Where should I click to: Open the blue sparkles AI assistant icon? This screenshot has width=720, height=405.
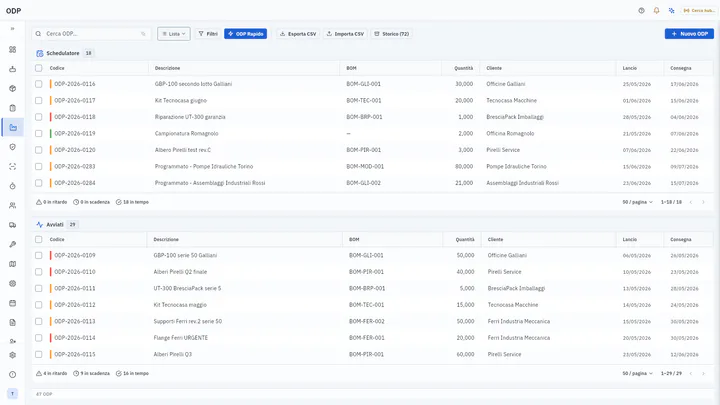tap(671, 11)
